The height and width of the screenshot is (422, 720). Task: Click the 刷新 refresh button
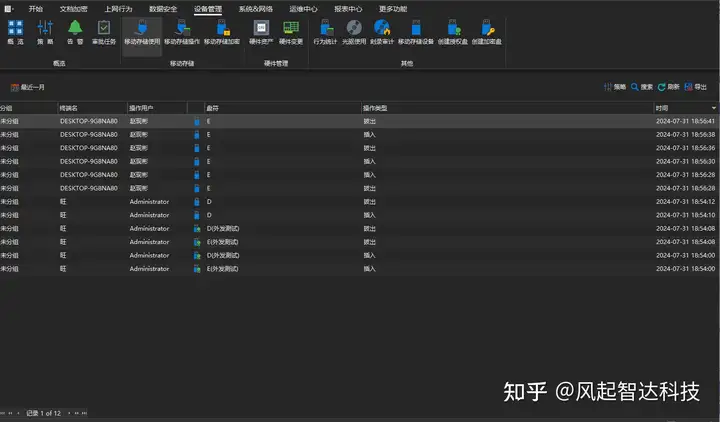coord(669,87)
